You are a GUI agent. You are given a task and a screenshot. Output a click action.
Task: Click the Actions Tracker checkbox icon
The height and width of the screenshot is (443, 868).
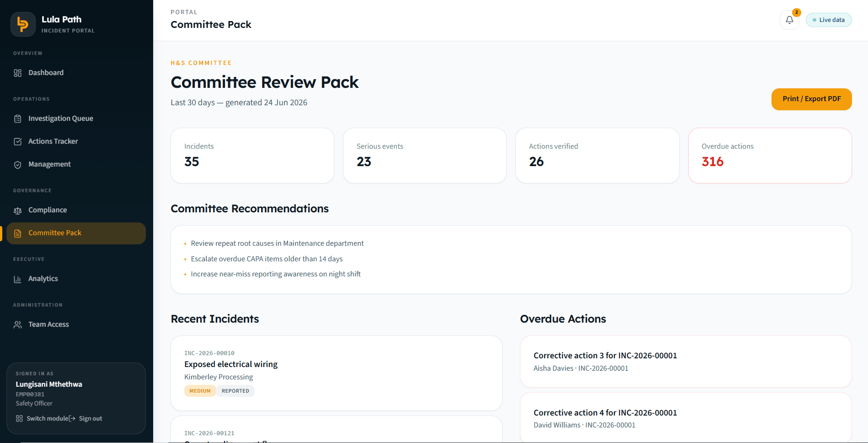pos(18,141)
